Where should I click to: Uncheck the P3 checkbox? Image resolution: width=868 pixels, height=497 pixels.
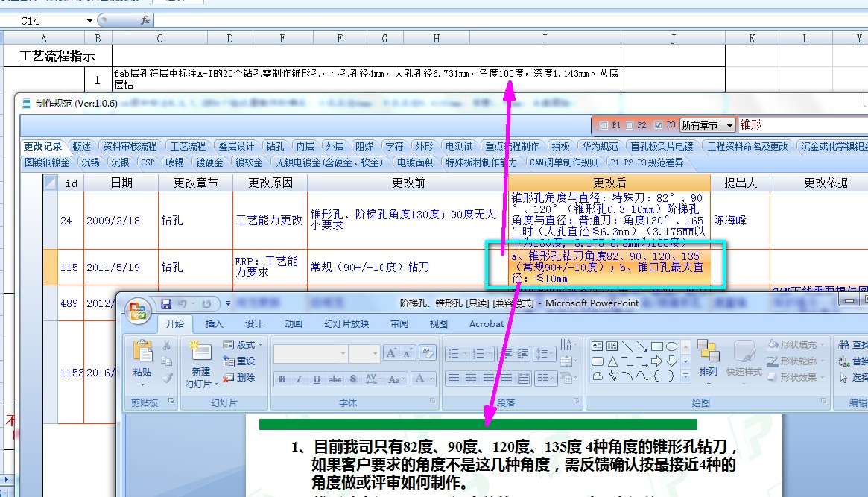pyautogui.click(x=658, y=126)
